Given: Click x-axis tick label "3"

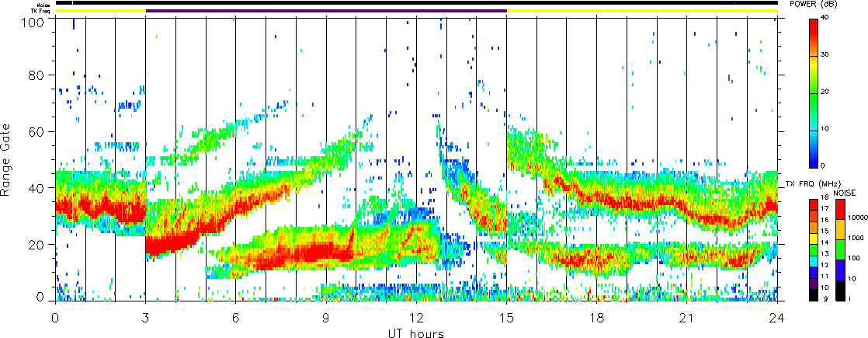Looking at the screenshot, I should pos(146,317).
